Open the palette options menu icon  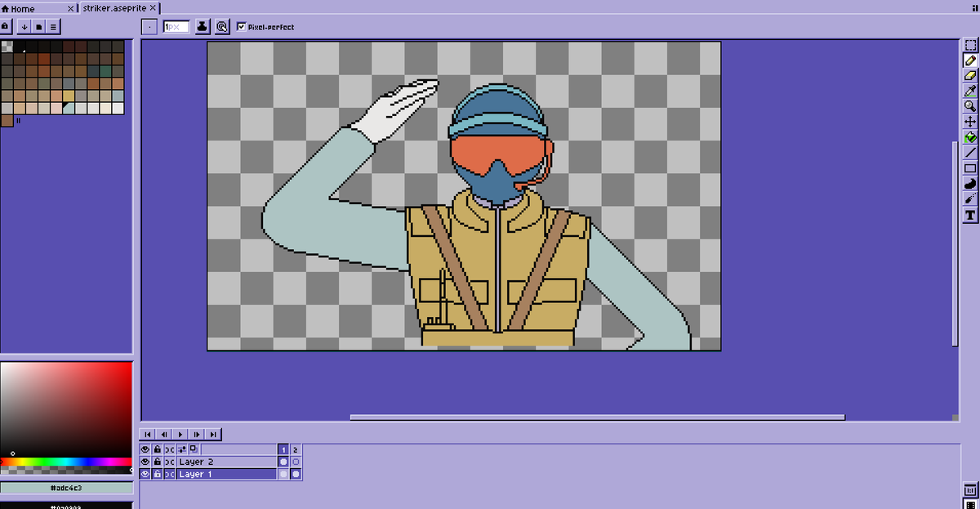click(x=52, y=26)
